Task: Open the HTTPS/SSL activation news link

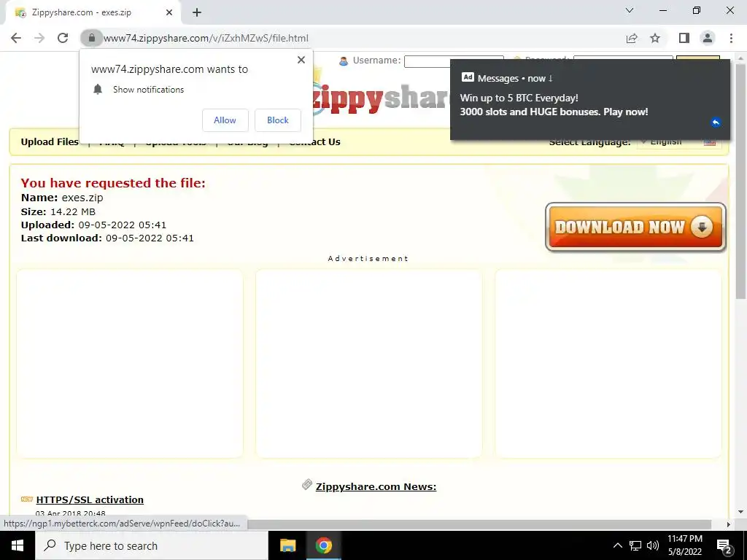Action: coord(90,499)
